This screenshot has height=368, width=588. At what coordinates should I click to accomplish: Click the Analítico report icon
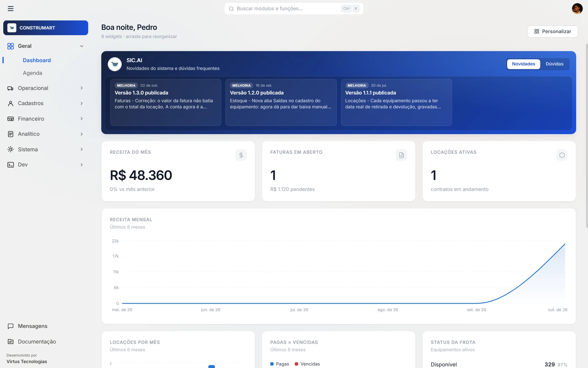[10, 134]
